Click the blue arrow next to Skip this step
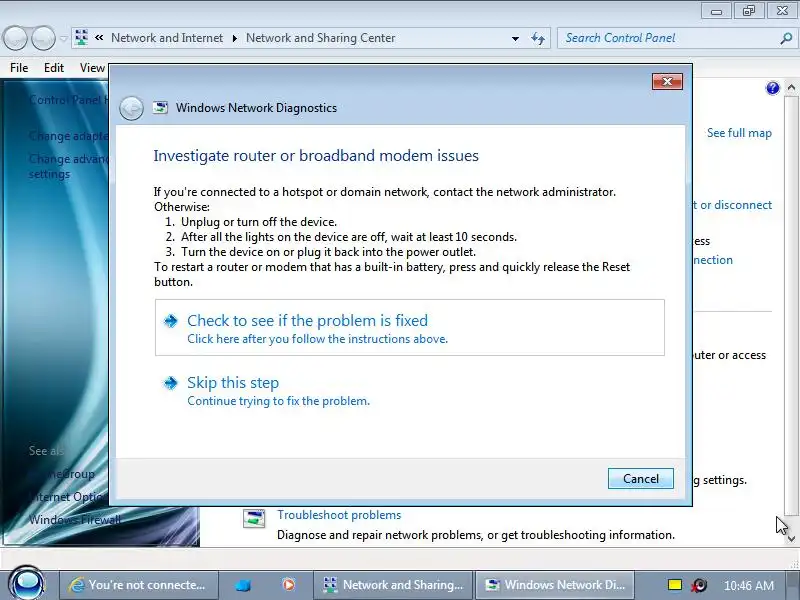Image resolution: width=800 pixels, height=600 pixels. tap(170, 383)
